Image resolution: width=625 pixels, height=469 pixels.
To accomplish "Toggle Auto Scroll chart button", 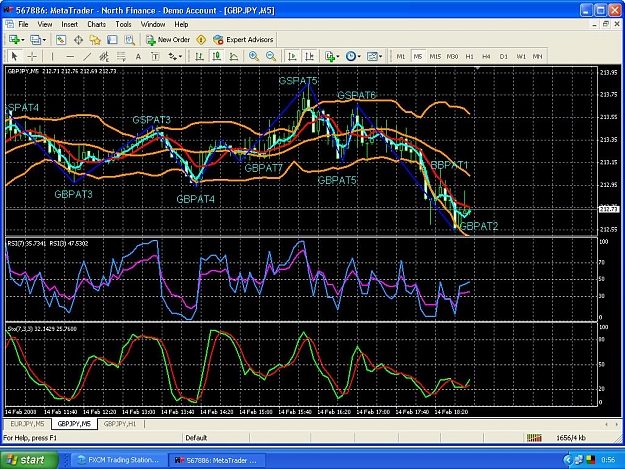I will click(x=292, y=57).
